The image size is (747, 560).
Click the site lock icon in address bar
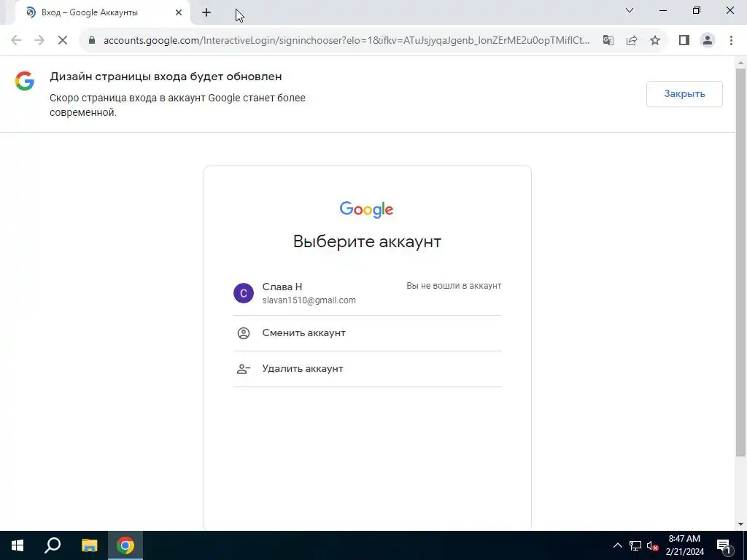92,40
